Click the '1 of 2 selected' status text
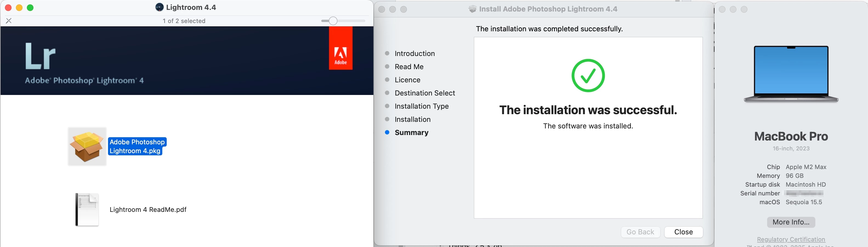The image size is (868, 247). [184, 21]
